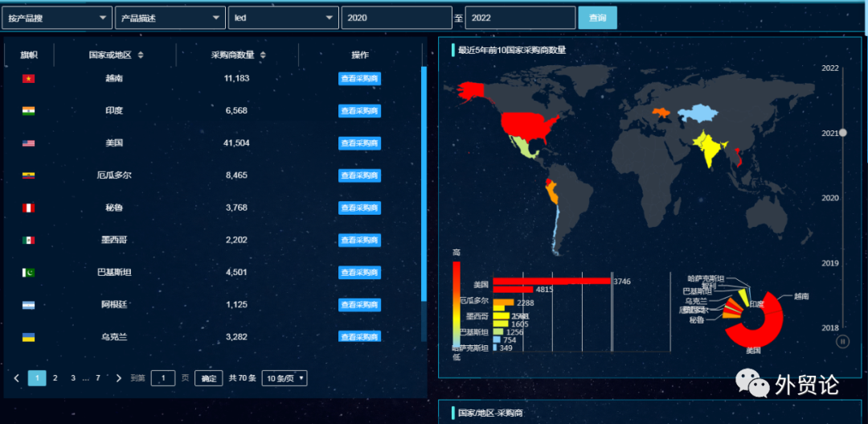
Task: View buyers for 墨西哥
Action: point(359,240)
